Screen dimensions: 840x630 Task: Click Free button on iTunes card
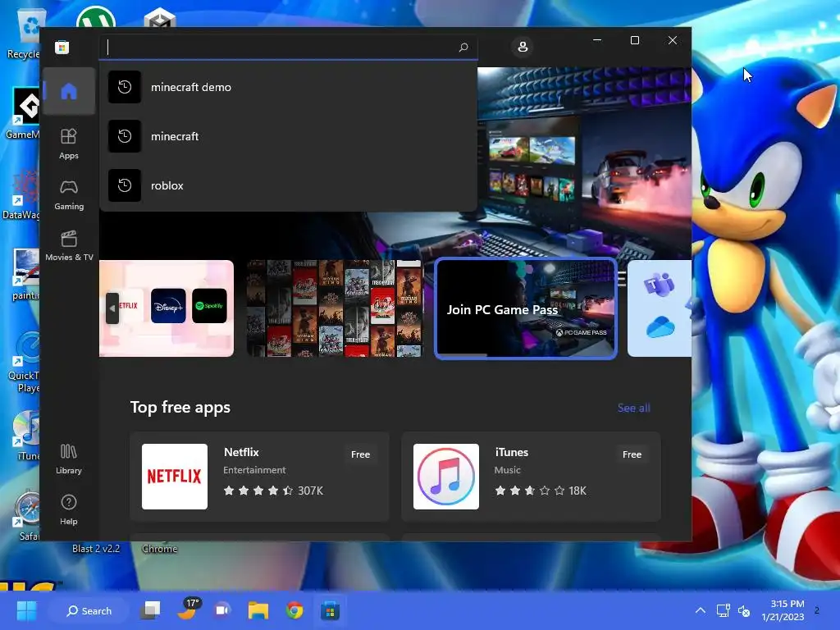pos(632,454)
